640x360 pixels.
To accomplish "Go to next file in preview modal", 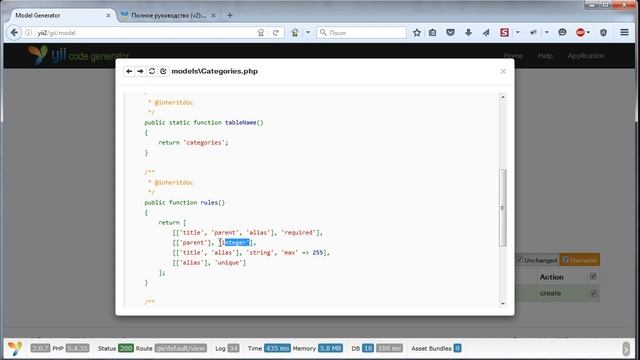I will (140, 71).
